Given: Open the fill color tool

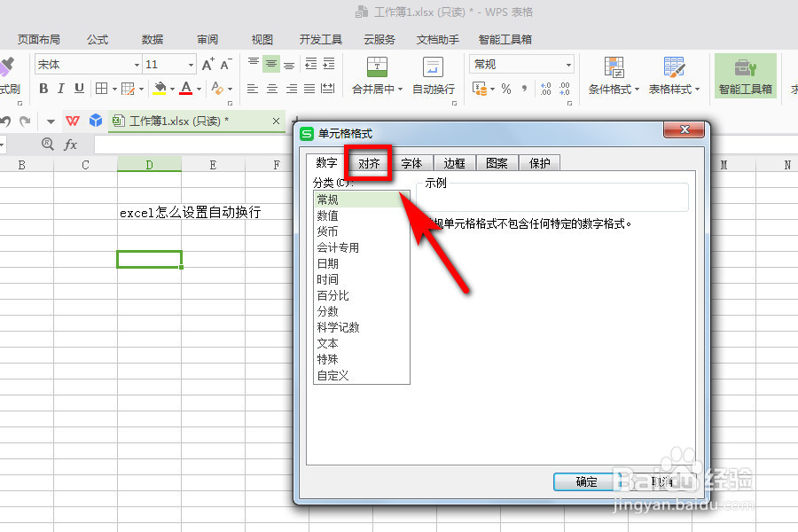Looking at the screenshot, I should 158,89.
